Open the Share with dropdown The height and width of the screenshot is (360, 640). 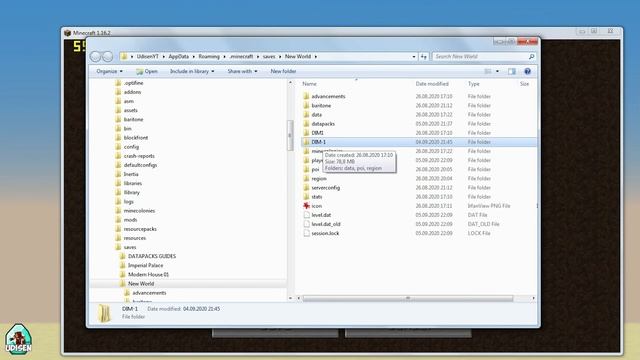pyautogui.click(x=242, y=71)
